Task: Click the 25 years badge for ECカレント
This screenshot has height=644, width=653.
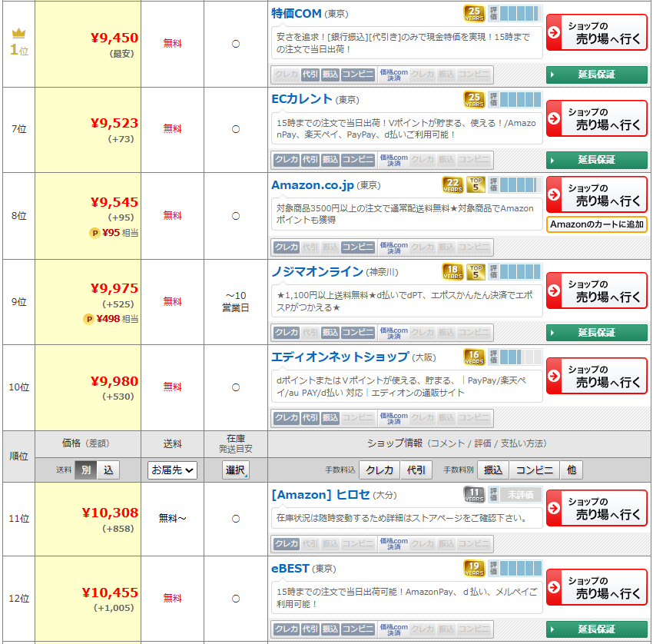Action: tap(474, 100)
